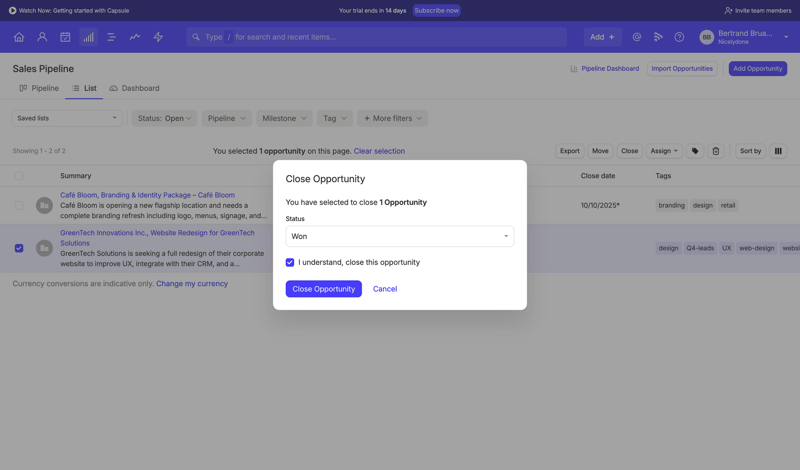Viewport: 800px width, 470px height.
Task: Open the Café Bloom opportunity link
Action: point(147,195)
